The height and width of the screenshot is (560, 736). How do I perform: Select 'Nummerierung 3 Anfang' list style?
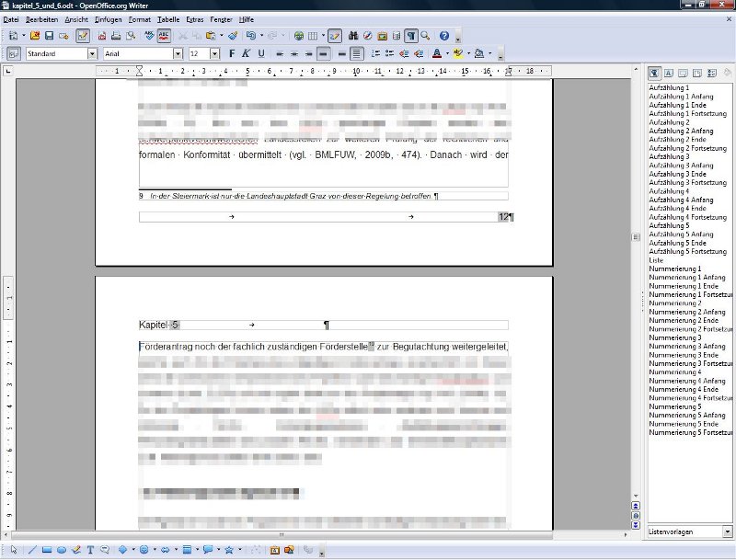681,347
